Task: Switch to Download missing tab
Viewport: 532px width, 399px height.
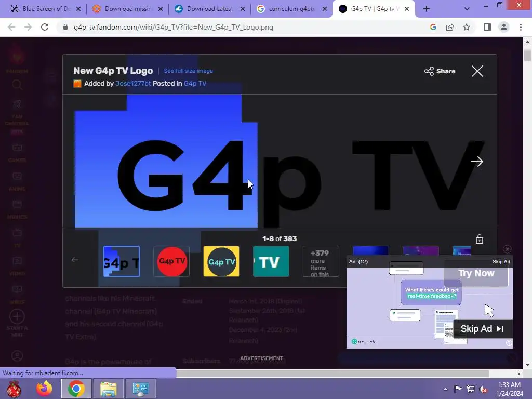Action: 127,9
